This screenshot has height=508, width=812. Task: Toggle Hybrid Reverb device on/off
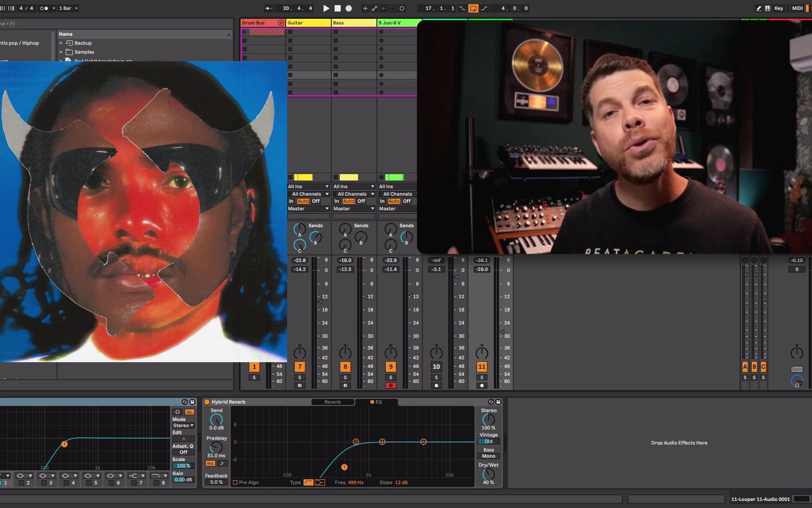tap(207, 402)
